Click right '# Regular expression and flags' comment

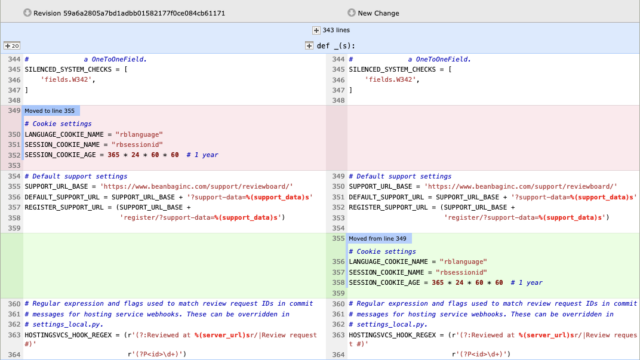point(493,304)
